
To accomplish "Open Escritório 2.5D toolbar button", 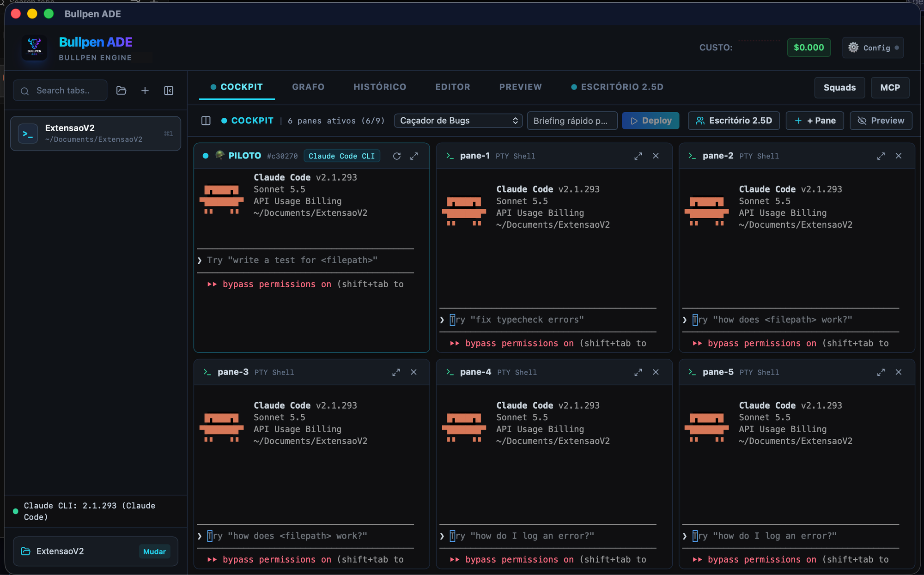I will coord(734,121).
